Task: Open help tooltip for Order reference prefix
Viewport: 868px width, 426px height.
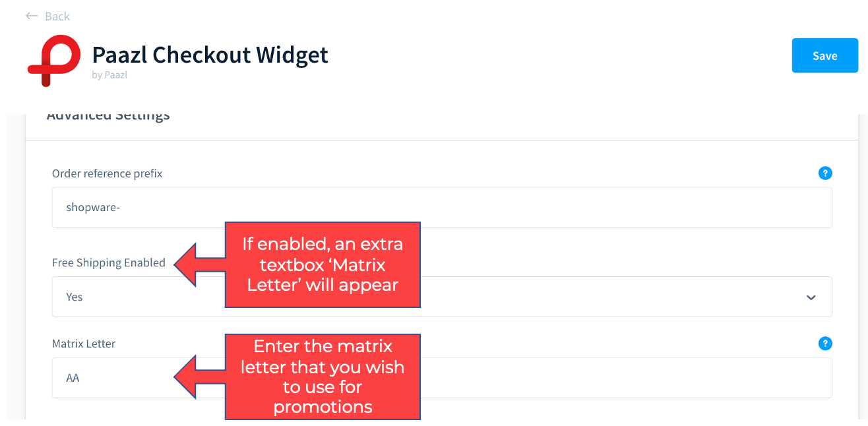Action: [825, 173]
